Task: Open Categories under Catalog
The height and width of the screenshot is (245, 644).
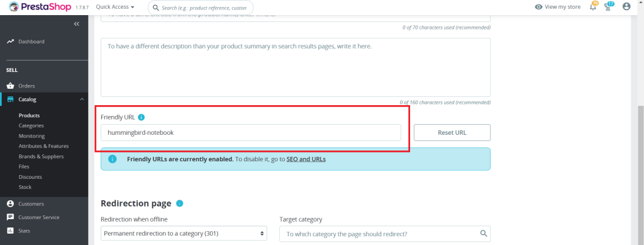Action: [x=31, y=126]
